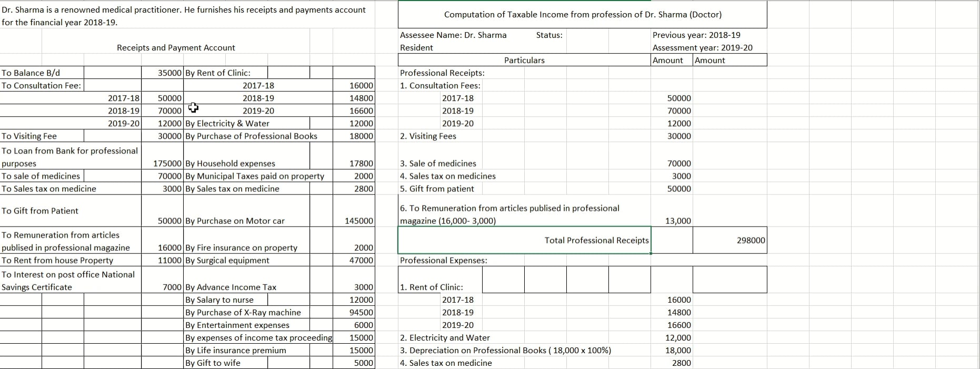Click the 'Assessment year: 2019-20' cell
This screenshot has height=369, width=980.
coord(703,48)
